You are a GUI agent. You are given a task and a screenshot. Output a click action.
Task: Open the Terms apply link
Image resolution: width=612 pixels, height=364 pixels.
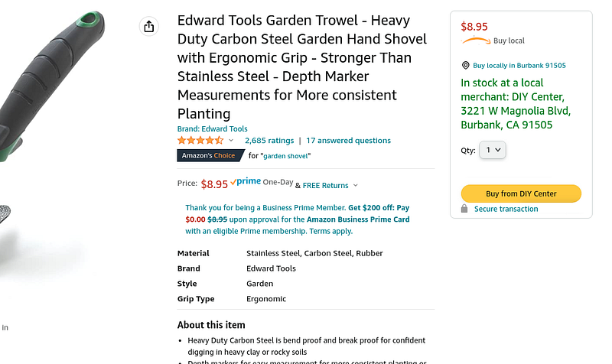click(330, 231)
